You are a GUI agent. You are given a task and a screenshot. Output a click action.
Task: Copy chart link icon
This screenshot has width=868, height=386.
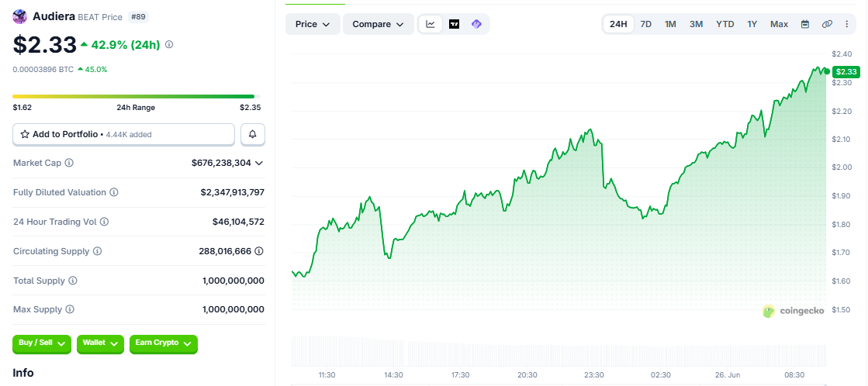pos(827,24)
